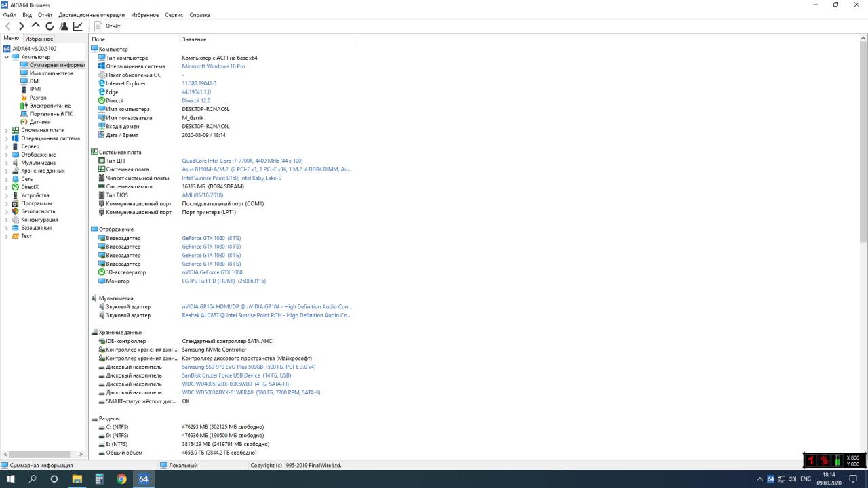Select Портативный ПК tree item
This screenshot has width=868, height=488.
pyautogui.click(x=51, y=114)
